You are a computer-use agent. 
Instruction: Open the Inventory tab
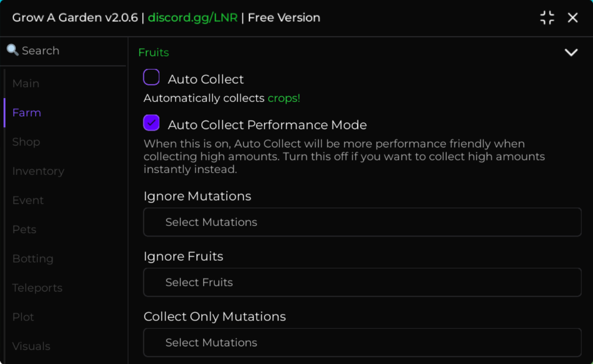pos(38,171)
